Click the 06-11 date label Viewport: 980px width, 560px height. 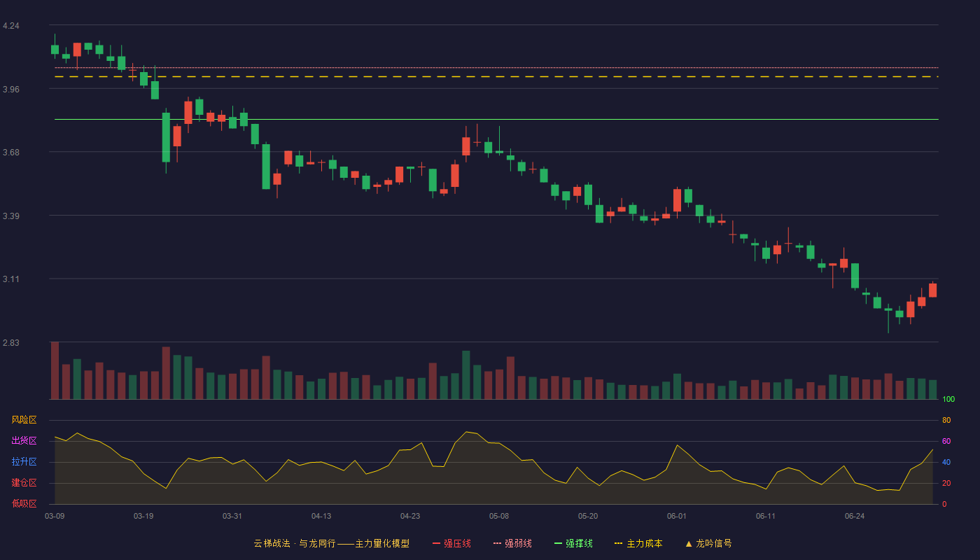(x=766, y=516)
